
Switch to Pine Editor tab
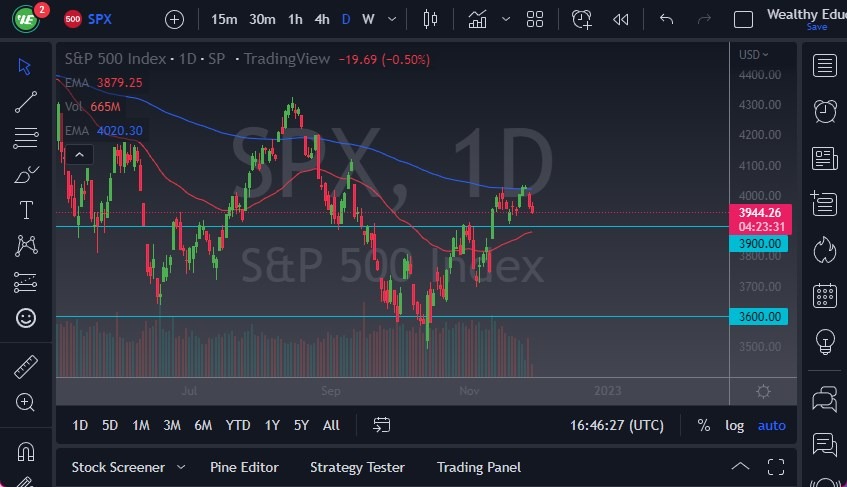point(244,467)
